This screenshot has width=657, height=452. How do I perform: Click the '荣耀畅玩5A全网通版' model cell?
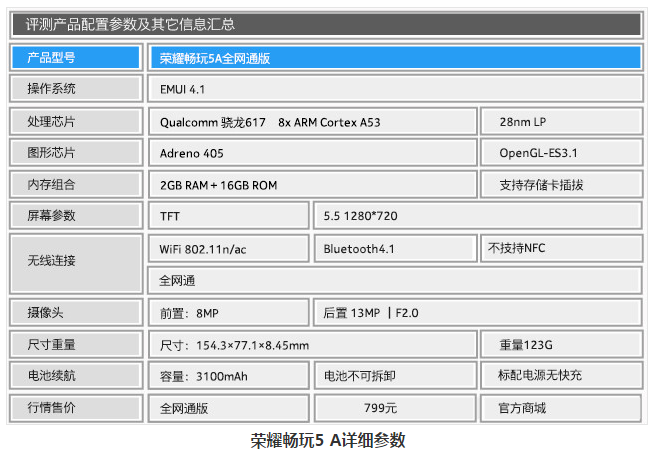click(x=395, y=58)
